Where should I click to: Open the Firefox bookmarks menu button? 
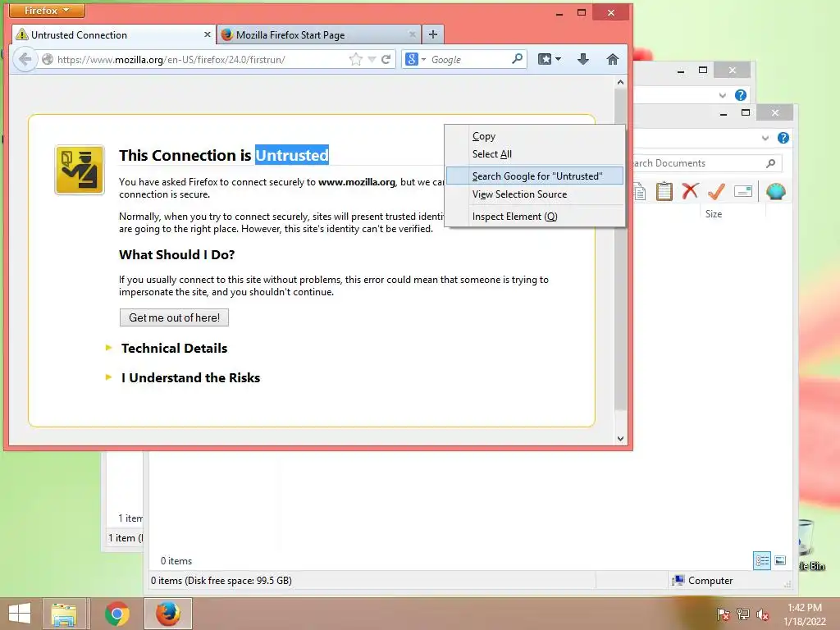click(x=550, y=59)
